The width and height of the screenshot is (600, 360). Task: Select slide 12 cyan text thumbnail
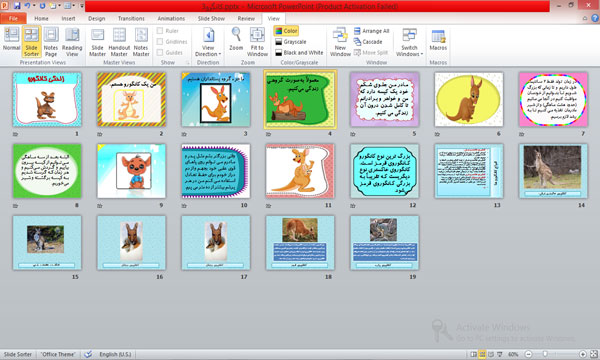click(384, 171)
